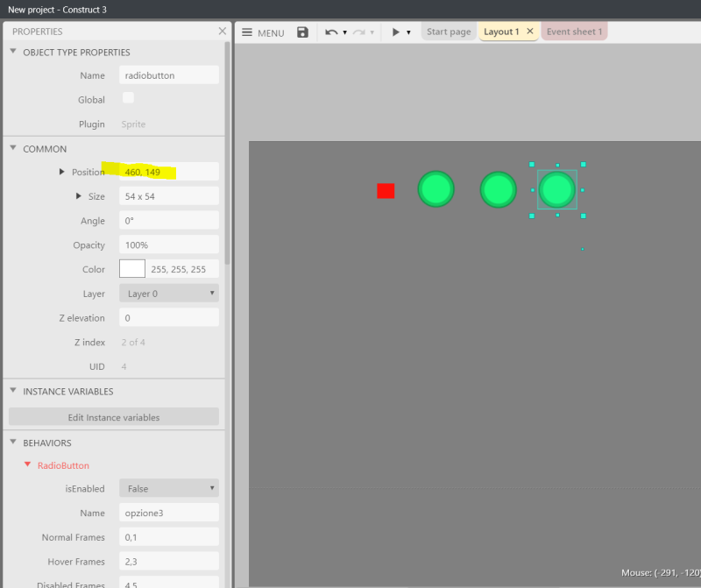Click the RadioButton behavior label
Image resolution: width=701 pixels, height=588 pixels.
[x=63, y=465]
